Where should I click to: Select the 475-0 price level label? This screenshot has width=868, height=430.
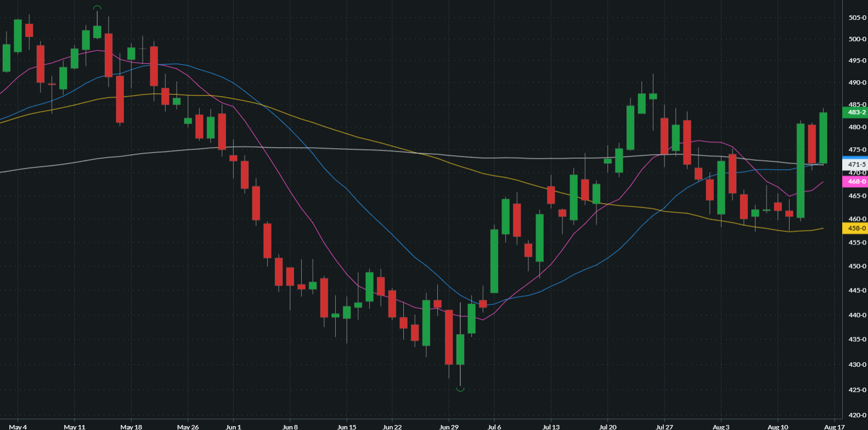click(857, 149)
